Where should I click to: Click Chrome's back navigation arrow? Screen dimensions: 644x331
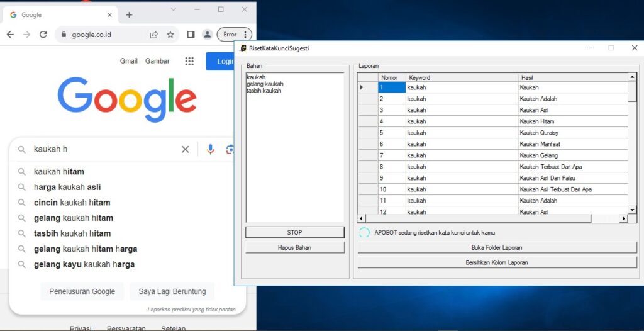coord(10,35)
